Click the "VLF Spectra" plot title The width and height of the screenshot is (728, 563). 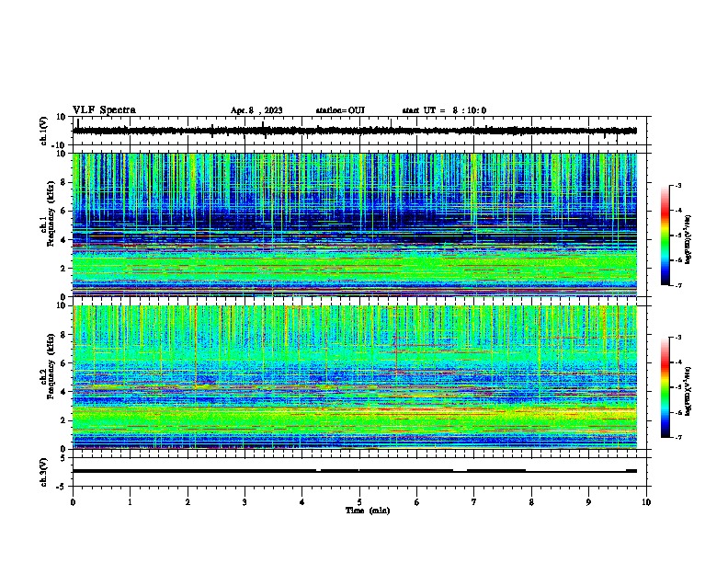pyautogui.click(x=104, y=110)
